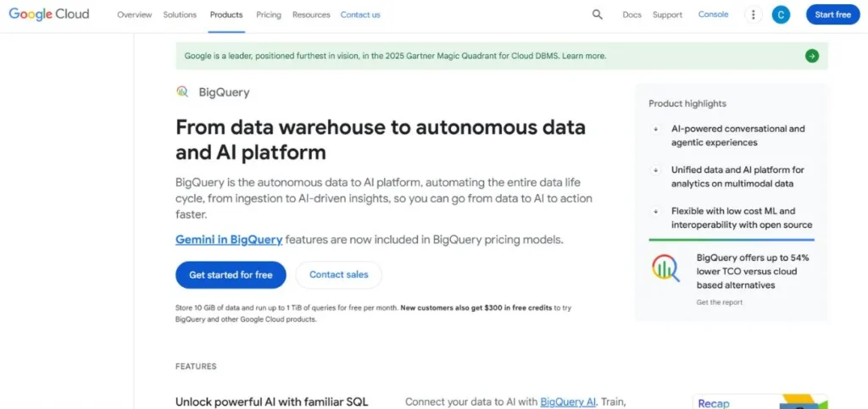Image resolution: width=868 pixels, height=409 pixels.
Task: Open the three-dot more options menu
Action: (753, 14)
